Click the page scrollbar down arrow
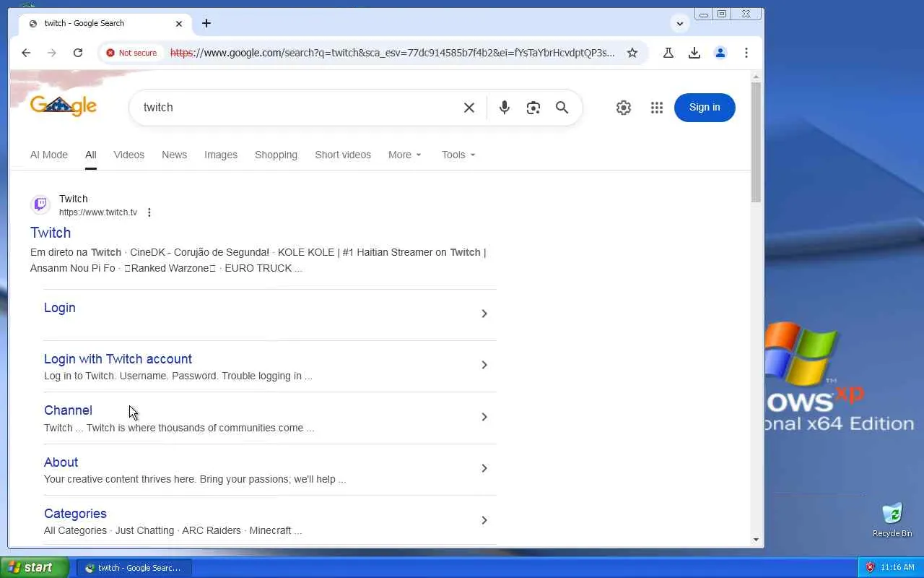924x578 pixels. 756,540
